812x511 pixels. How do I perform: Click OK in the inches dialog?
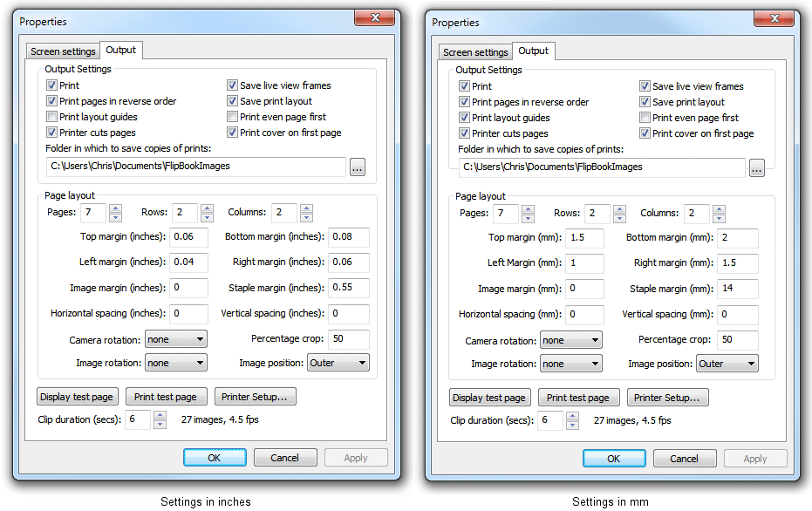[x=215, y=458]
